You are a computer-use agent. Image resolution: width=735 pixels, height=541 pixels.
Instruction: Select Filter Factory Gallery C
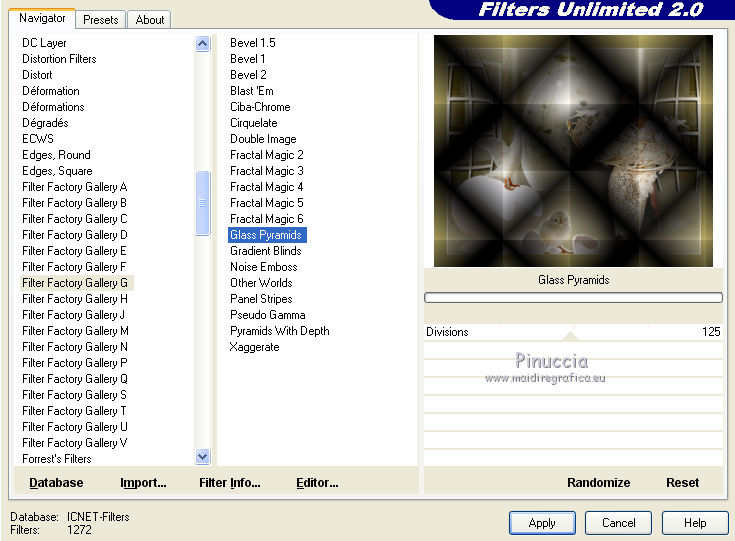click(x=75, y=218)
